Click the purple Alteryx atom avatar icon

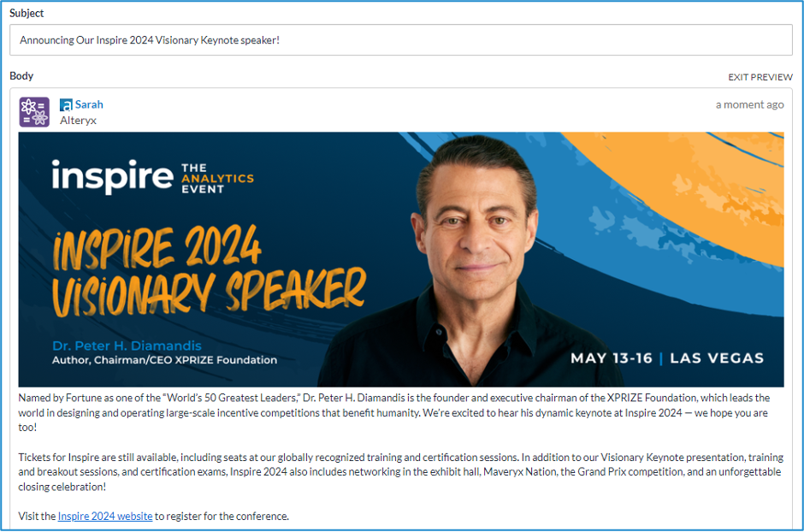point(34,111)
